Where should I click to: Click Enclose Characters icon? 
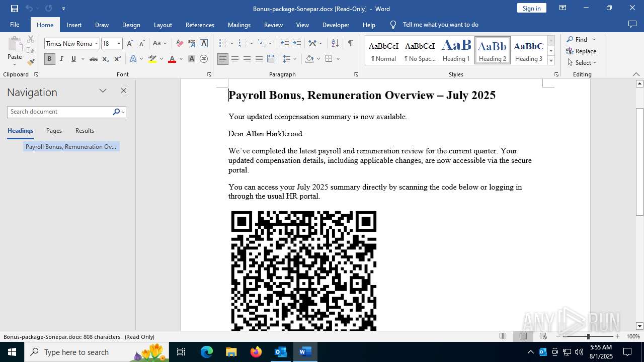click(204, 59)
